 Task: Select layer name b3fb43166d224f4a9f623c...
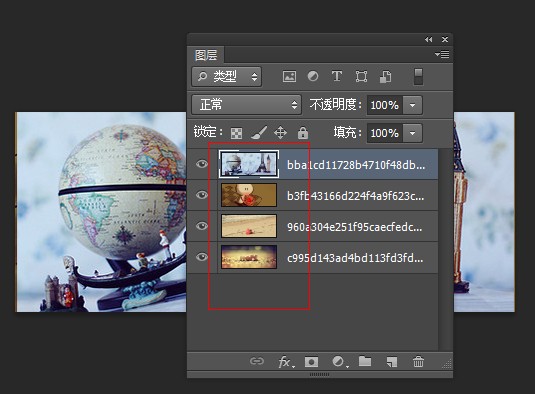point(356,196)
